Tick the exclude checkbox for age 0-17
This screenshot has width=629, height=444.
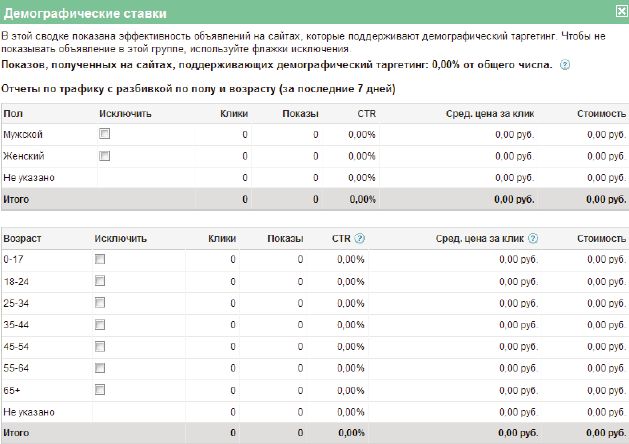[99, 260]
